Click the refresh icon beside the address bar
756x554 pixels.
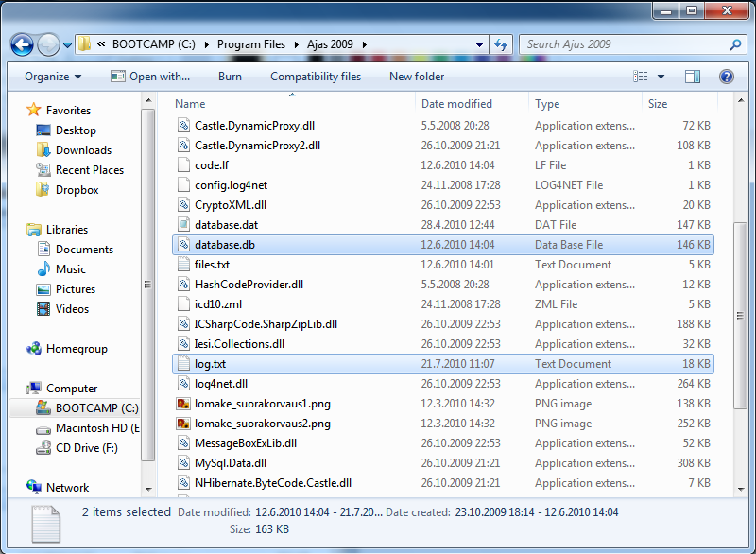pyautogui.click(x=501, y=44)
